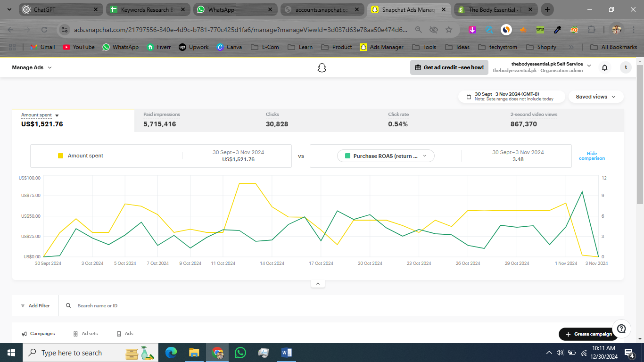The height and width of the screenshot is (362, 644).
Task: Click the browser address bar URL
Action: [240, 30]
